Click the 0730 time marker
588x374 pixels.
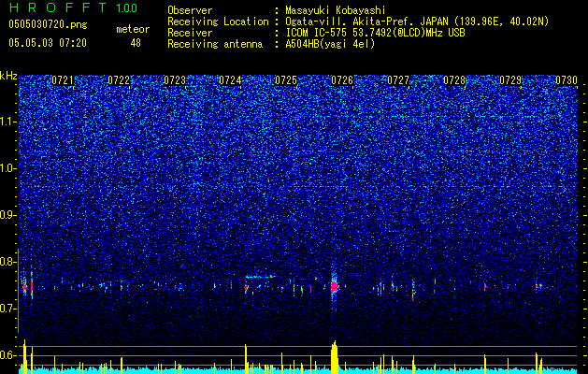point(566,80)
